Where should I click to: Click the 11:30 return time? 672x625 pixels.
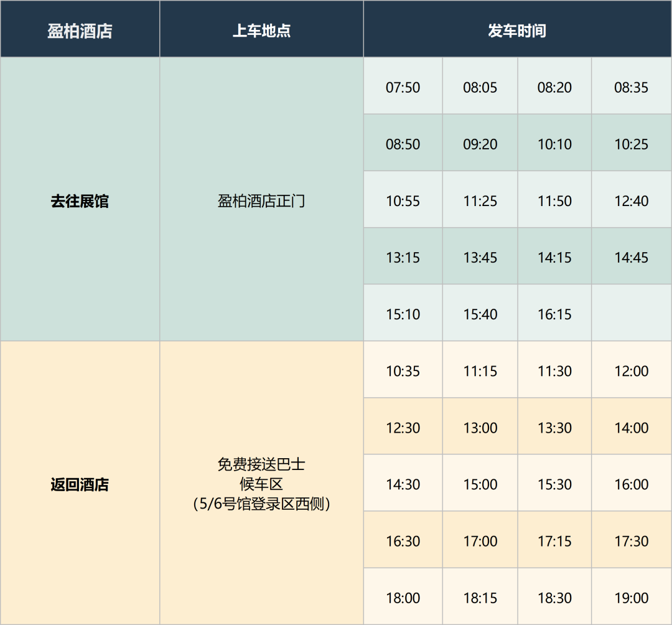pyautogui.click(x=554, y=370)
